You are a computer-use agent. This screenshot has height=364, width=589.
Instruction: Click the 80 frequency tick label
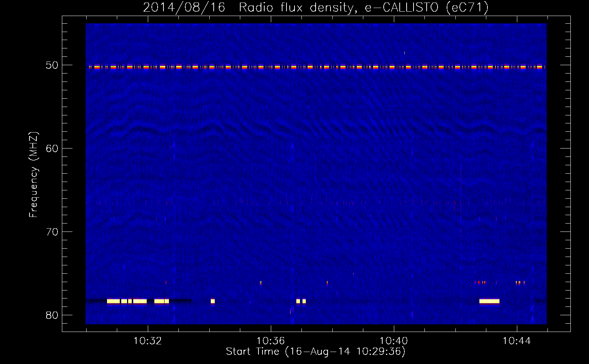tap(52, 315)
